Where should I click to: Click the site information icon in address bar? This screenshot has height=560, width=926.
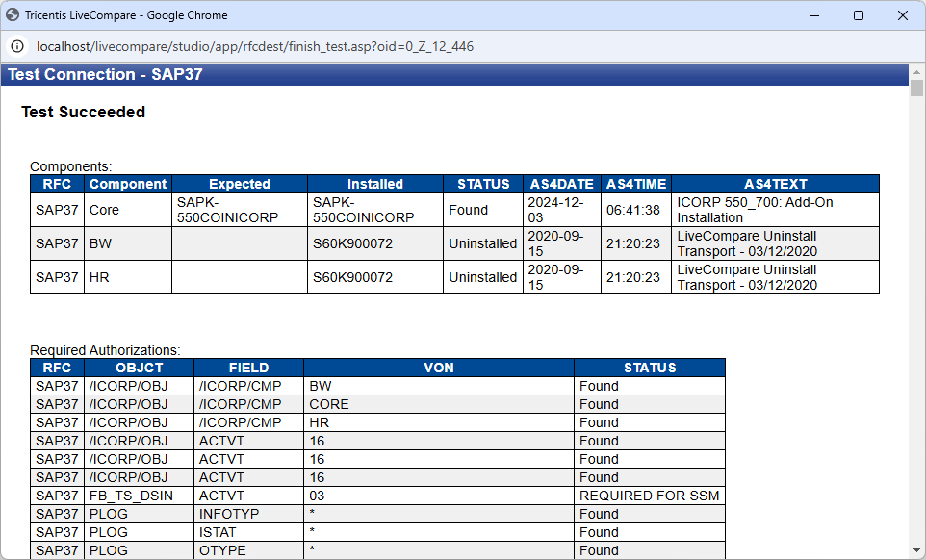[17, 46]
